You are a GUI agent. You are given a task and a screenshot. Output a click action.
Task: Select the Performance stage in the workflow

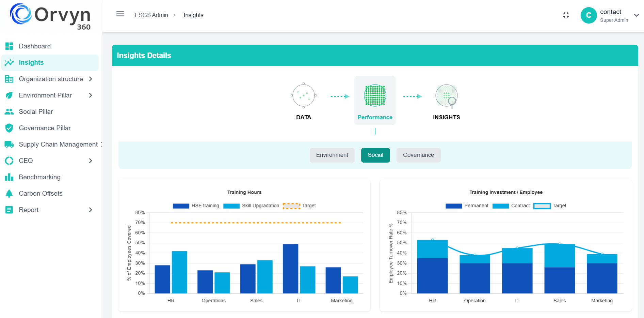[x=375, y=101]
